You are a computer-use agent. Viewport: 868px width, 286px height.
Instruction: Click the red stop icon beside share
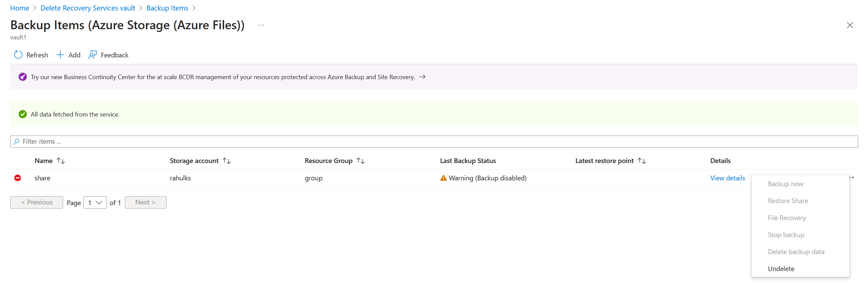[18, 178]
